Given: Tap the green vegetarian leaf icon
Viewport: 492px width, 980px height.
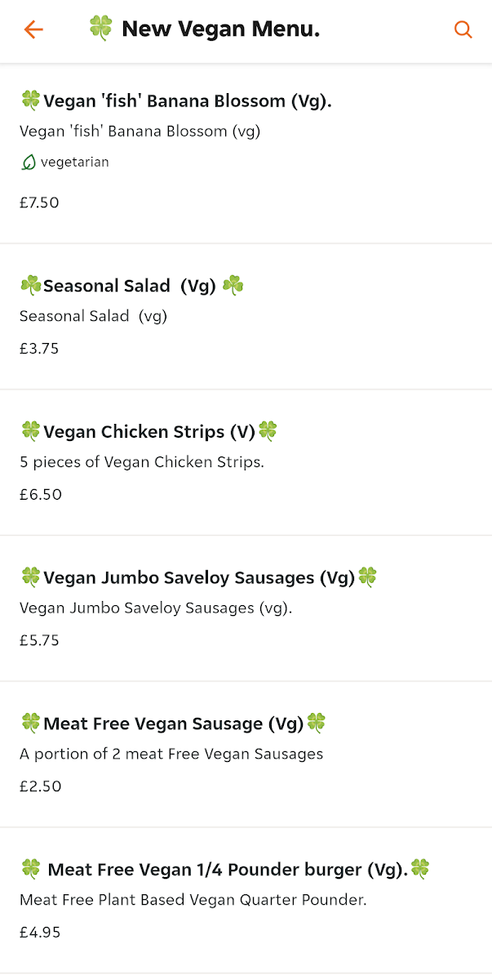Looking at the screenshot, I should pos(29,163).
